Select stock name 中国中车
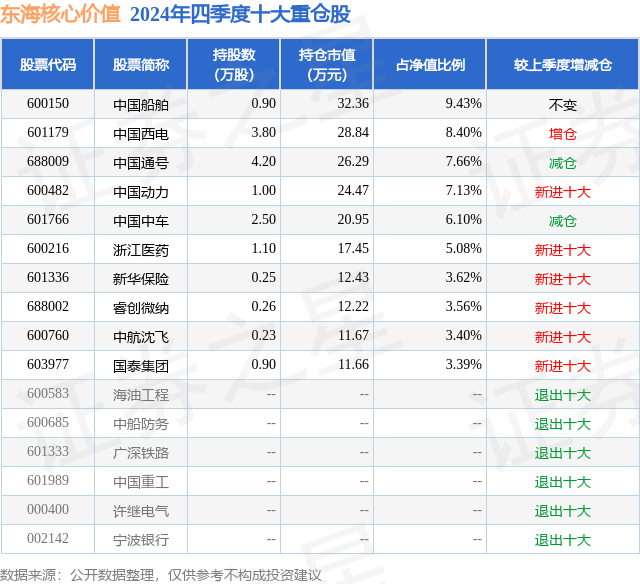640x584 pixels. [141, 221]
